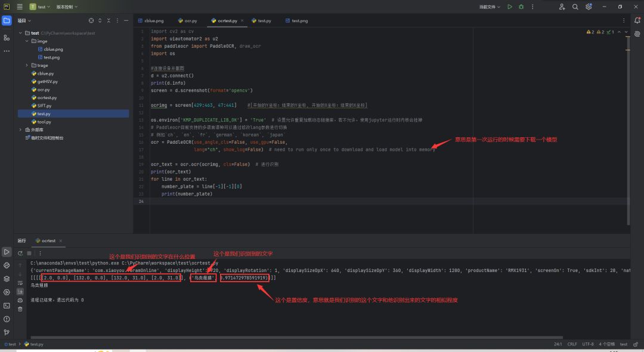
Task: Switch to the ocr.py editor tab
Action: point(188,20)
